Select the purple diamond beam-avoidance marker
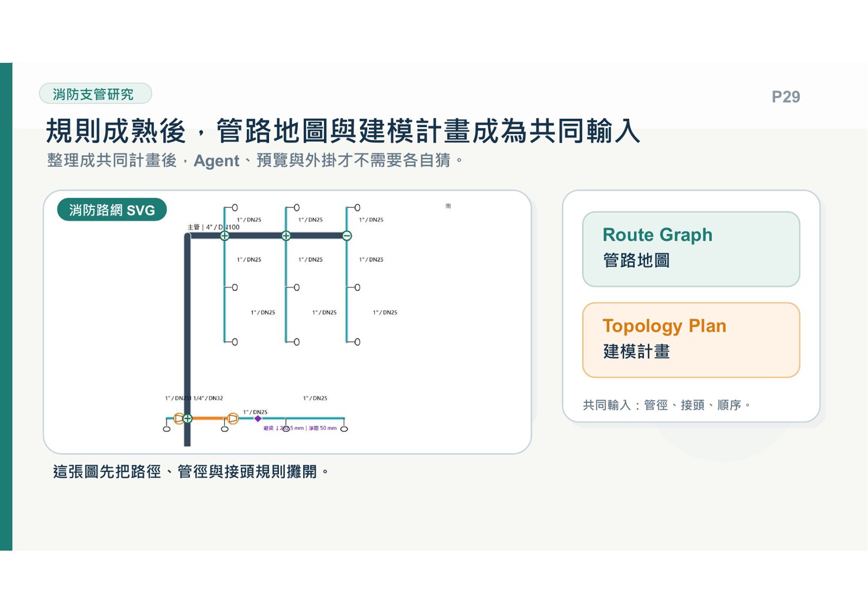This screenshot has width=868, height=614. click(258, 419)
